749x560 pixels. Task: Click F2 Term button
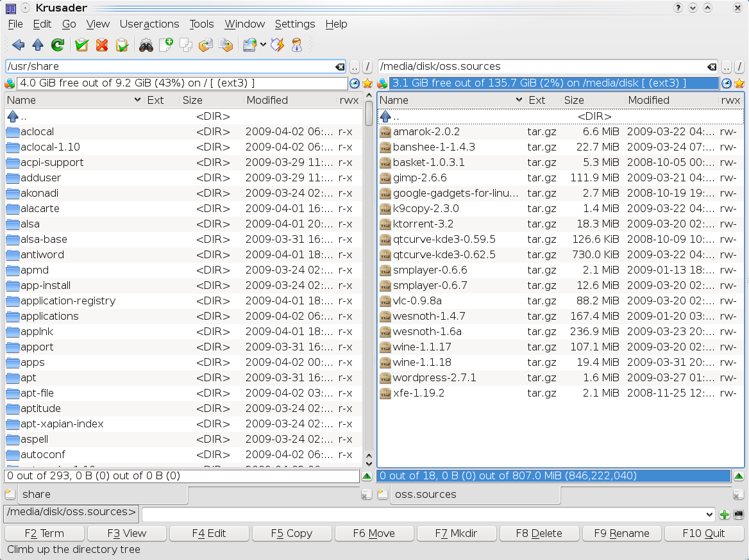[x=44, y=533]
